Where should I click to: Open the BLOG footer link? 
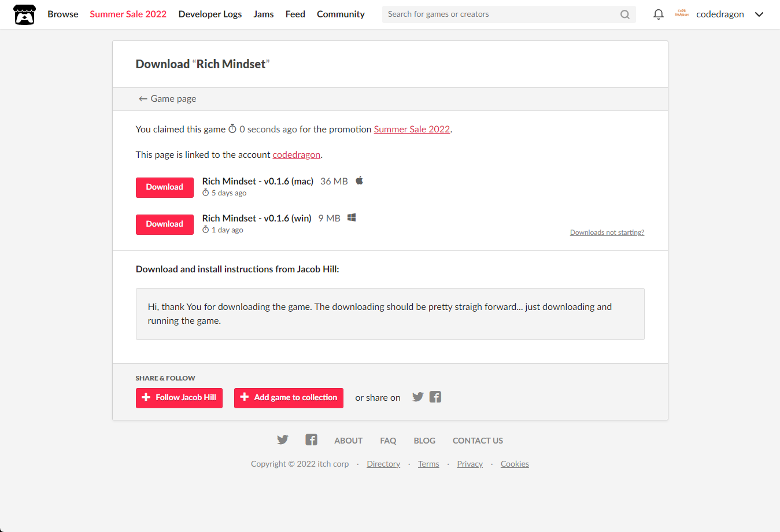click(x=424, y=441)
